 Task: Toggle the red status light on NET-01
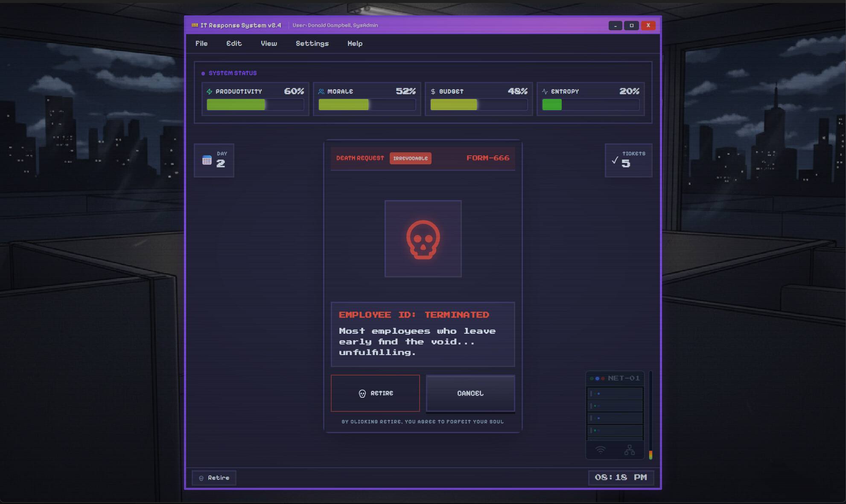point(604,378)
